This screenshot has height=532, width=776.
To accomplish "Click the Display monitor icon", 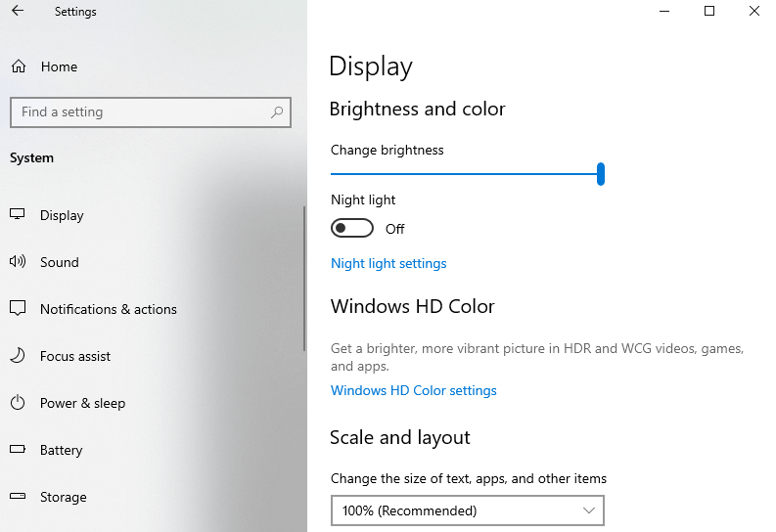I will (x=18, y=214).
